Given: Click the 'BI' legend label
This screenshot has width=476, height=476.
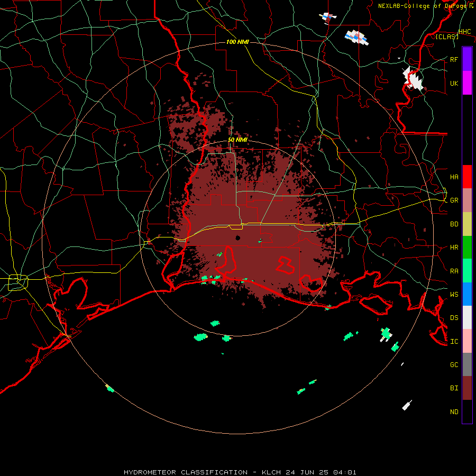Looking at the screenshot, I should point(454,388).
